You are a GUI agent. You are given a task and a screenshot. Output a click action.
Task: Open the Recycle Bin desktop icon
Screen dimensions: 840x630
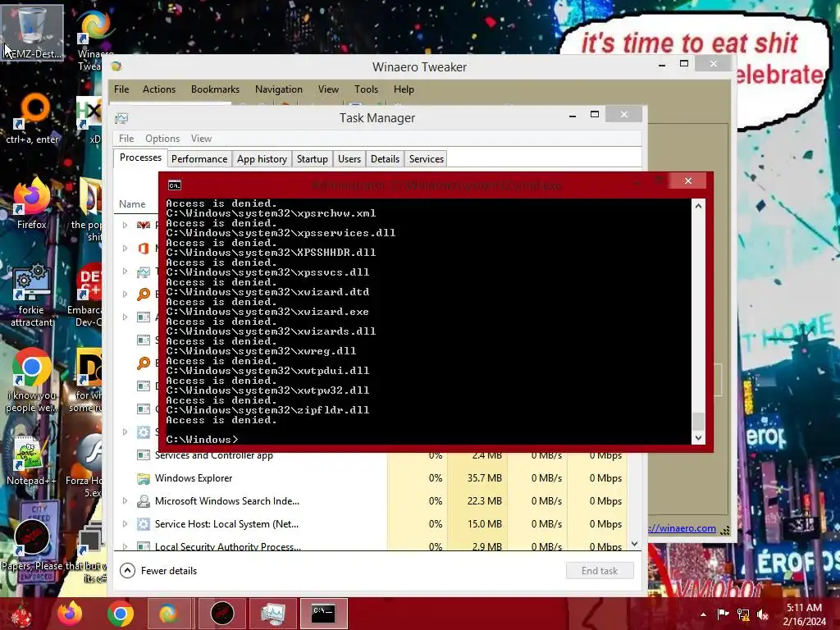tap(32, 32)
